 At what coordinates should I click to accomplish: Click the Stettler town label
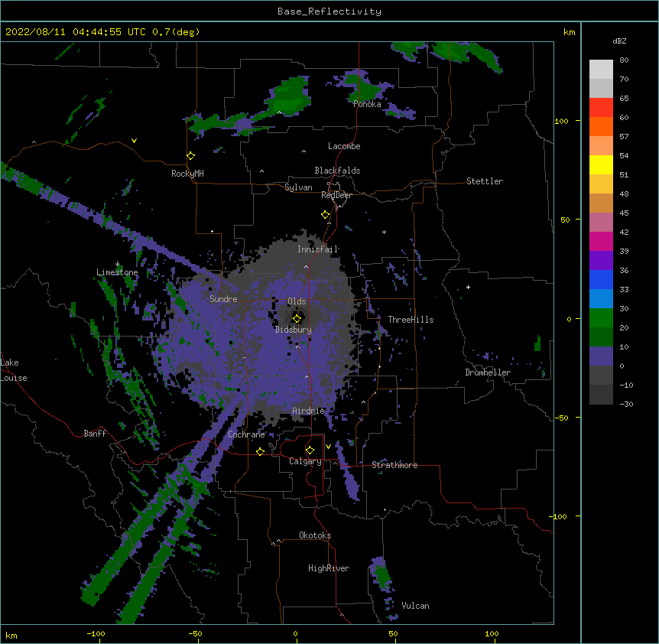(x=484, y=181)
